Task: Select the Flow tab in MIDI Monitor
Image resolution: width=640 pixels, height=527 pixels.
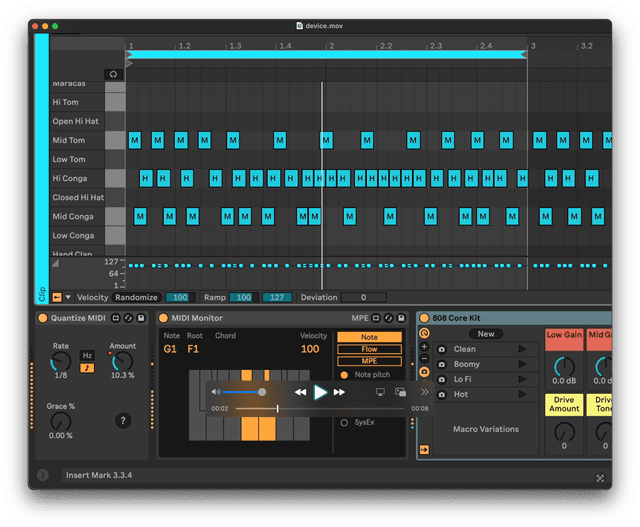Action: (369, 349)
